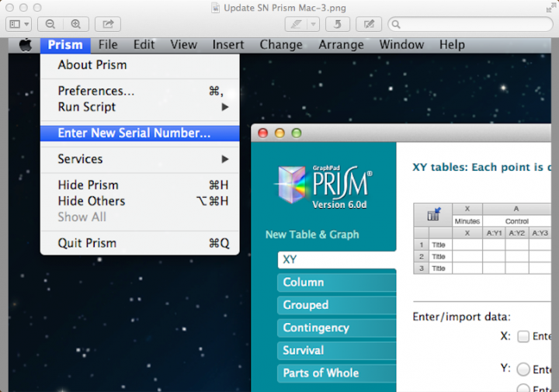Toggle the X: checkbox under Enter/import data
Viewport: 559px width, 392px height.
(523, 336)
